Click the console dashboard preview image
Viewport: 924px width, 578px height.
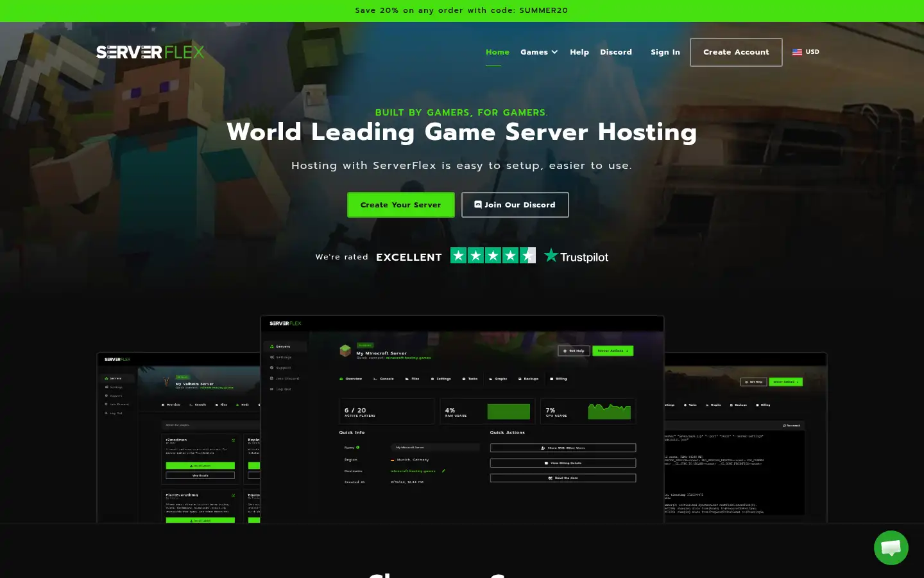(746, 437)
